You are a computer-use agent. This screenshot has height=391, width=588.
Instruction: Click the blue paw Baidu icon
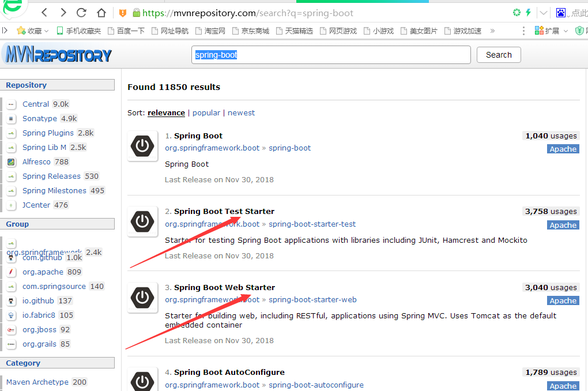click(561, 13)
